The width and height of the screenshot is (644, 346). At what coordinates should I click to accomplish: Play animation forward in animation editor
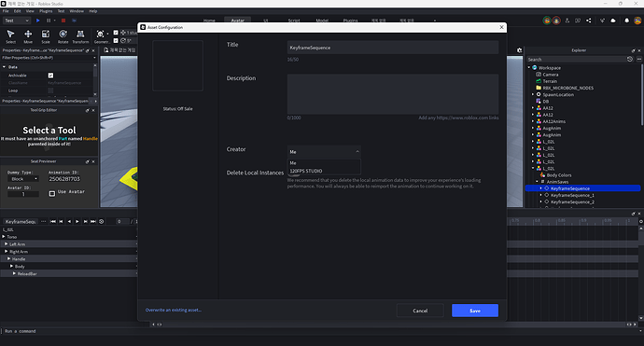(x=77, y=221)
